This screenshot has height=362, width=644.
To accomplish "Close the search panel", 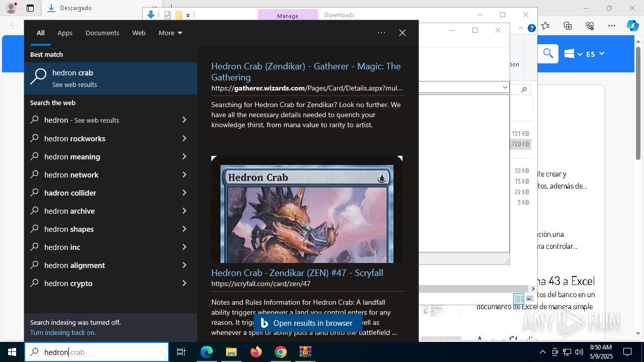I will pos(403,33).
